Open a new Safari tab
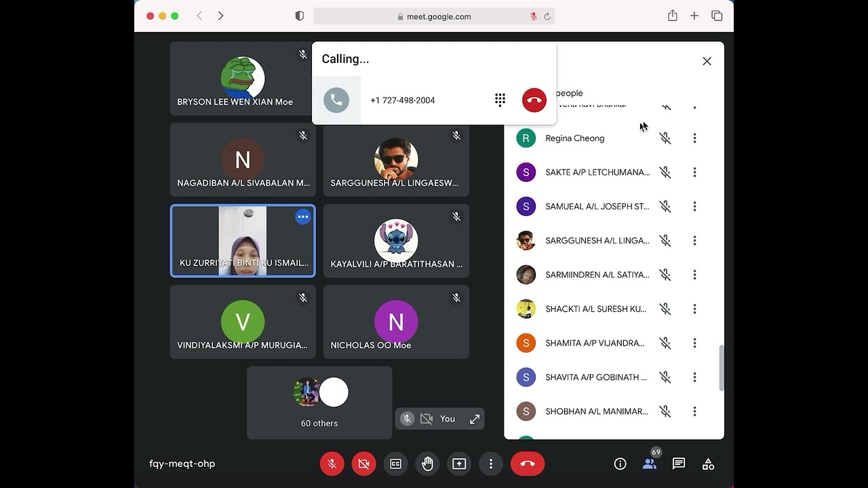Image resolution: width=868 pixels, height=488 pixels. [x=694, y=16]
